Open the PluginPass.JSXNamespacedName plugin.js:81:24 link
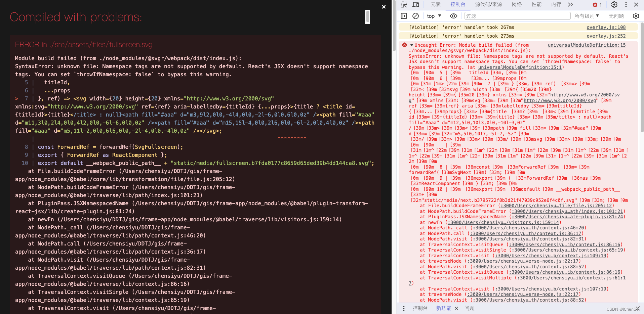The width and height of the screenshot is (644, 314). click(567, 217)
